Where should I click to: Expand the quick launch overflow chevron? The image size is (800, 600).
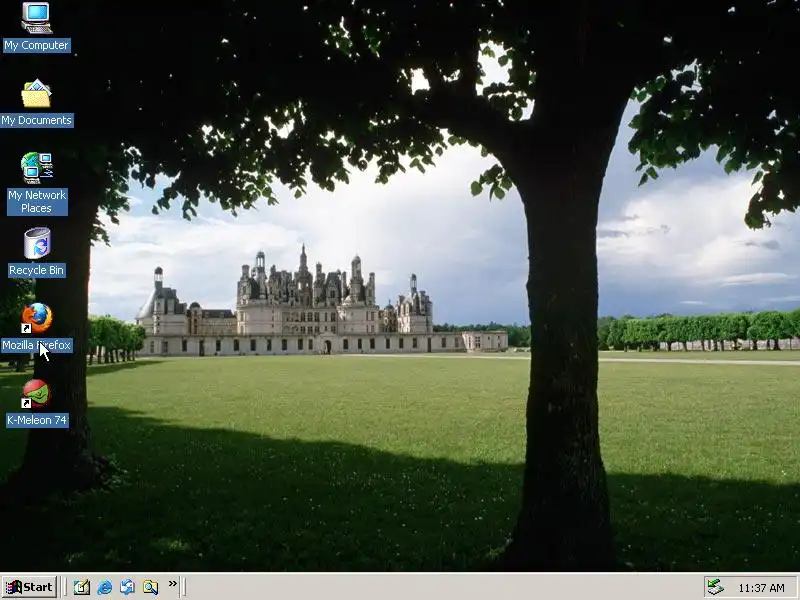point(173,583)
